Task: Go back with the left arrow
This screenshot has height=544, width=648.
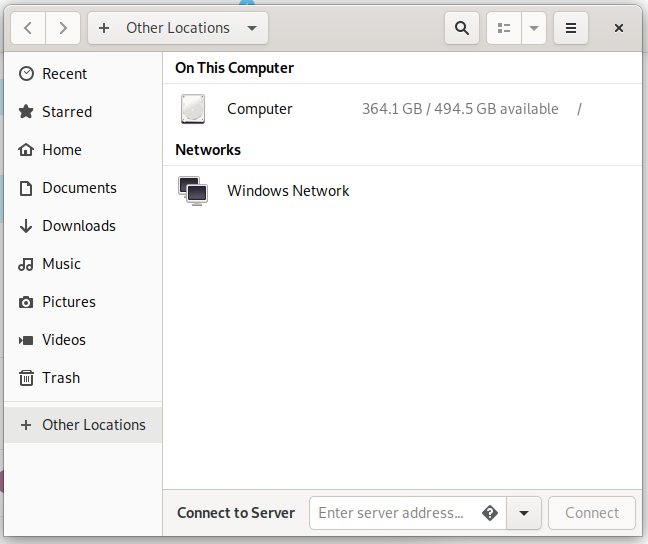Action: tap(28, 28)
